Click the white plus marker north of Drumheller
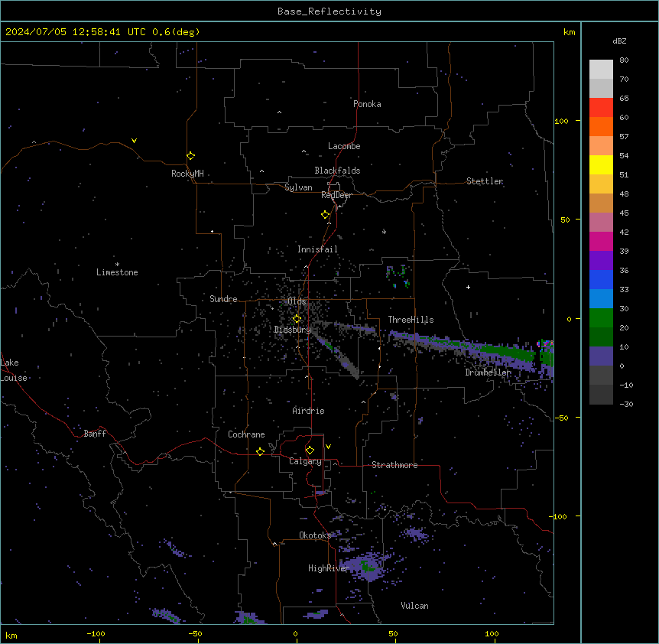The width and height of the screenshot is (659, 644). click(x=468, y=287)
